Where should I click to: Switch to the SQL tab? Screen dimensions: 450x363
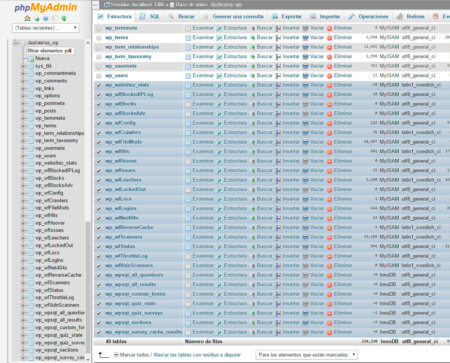pyautogui.click(x=150, y=16)
